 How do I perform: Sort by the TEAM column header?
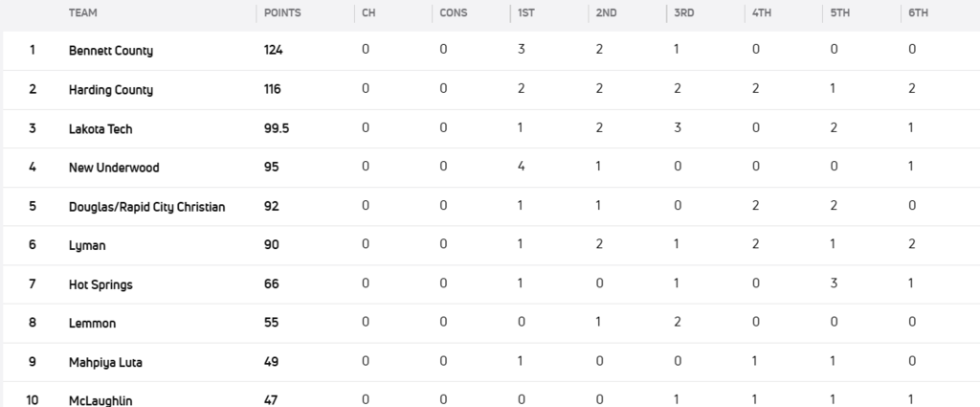[83, 13]
